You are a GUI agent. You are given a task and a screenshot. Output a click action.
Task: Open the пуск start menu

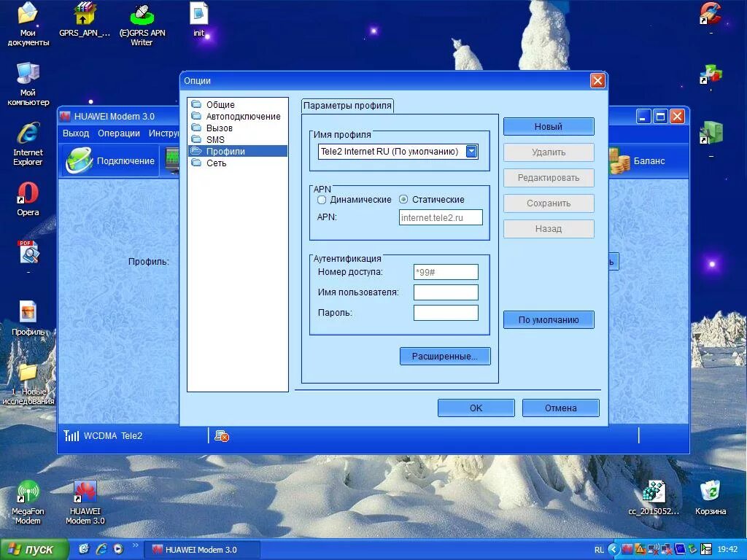[x=34, y=550]
